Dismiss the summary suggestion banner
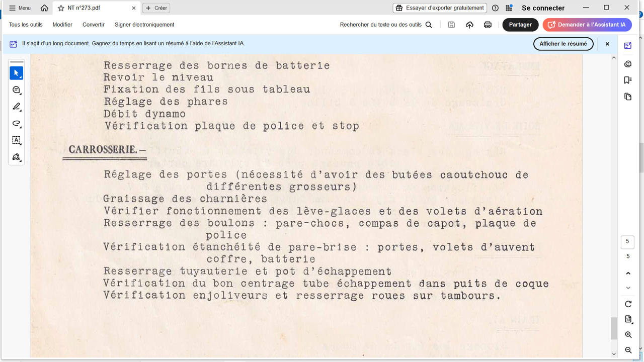This screenshot has height=362, width=644. (x=607, y=44)
